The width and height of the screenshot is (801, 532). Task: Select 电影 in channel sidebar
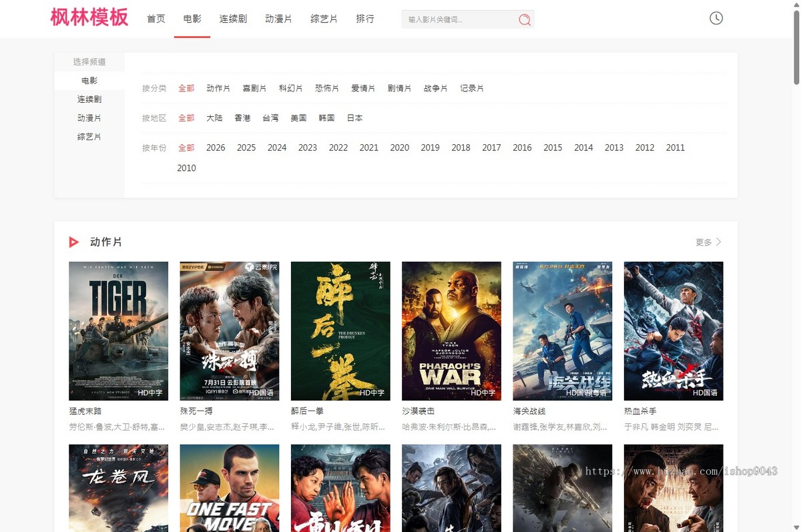[x=89, y=81]
